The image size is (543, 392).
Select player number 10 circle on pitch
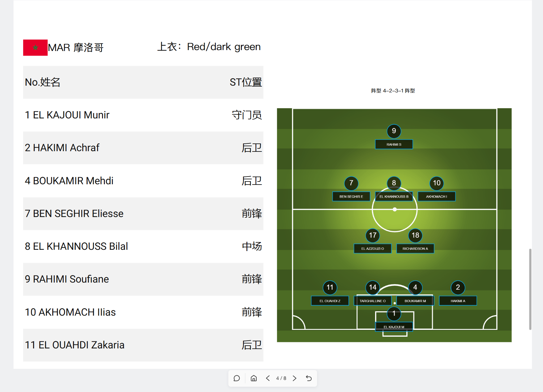(x=437, y=183)
